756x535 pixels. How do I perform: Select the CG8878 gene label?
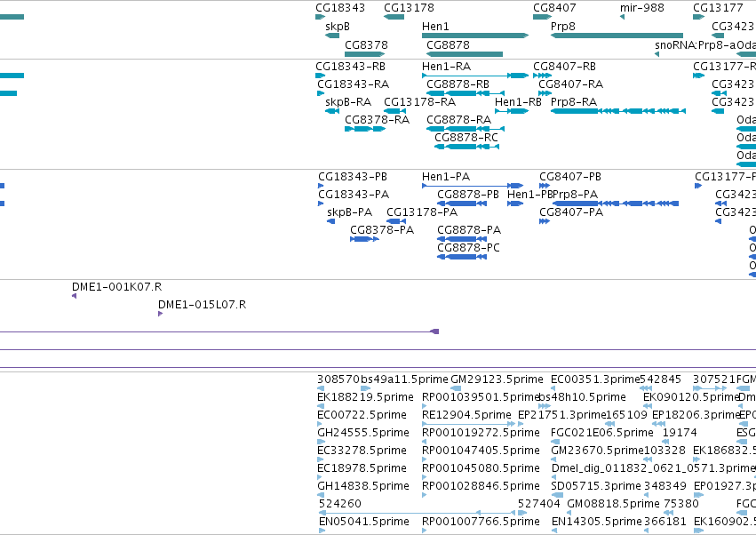pyautogui.click(x=448, y=44)
